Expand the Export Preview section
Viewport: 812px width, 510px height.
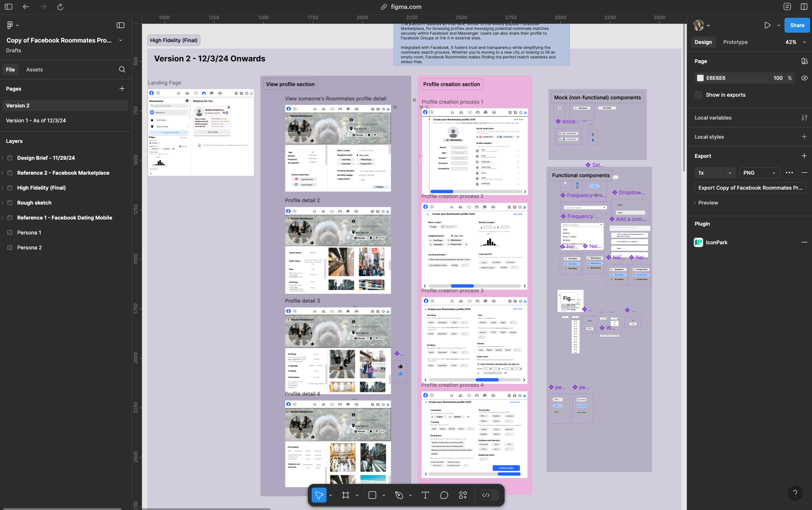(x=708, y=203)
